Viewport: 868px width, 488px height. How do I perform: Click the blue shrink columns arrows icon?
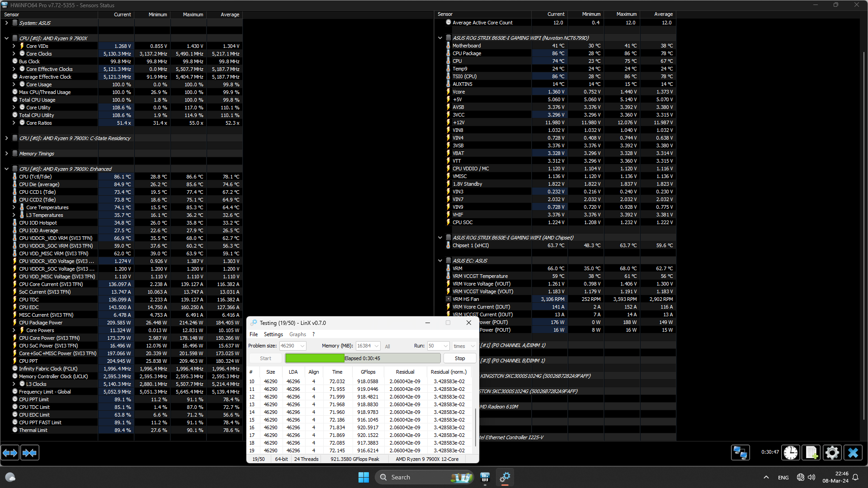coord(30,452)
